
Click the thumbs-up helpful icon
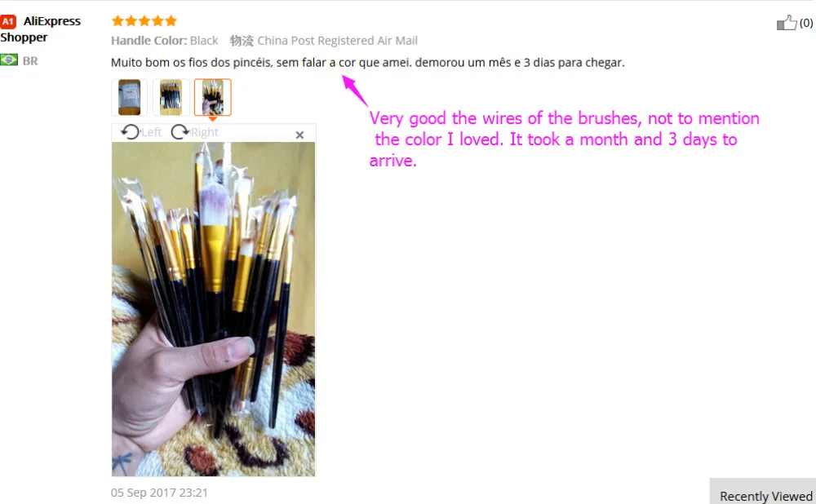point(787,22)
